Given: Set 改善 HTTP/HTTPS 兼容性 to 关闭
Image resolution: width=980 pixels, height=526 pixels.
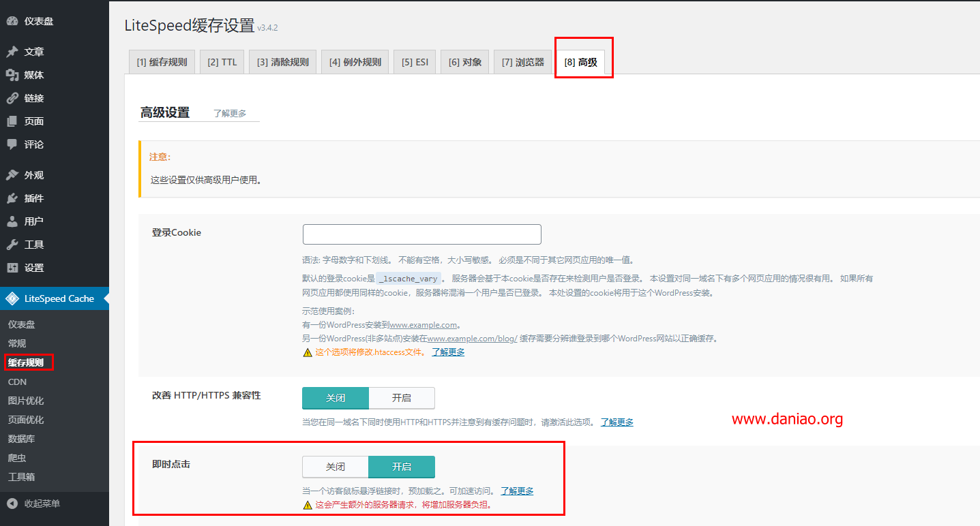Looking at the screenshot, I should click(x=336, y=398).
